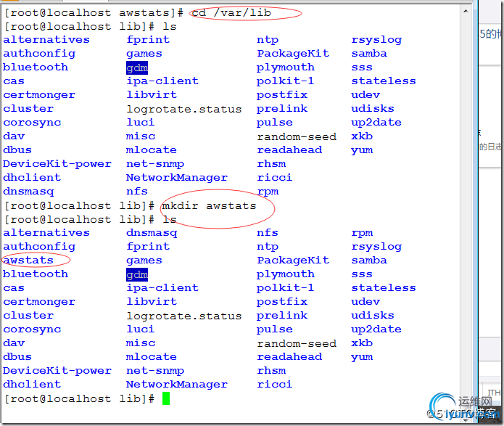Click 'readahead' in the first ls listing
Screen dimensions: 504x426
[289, 150]
